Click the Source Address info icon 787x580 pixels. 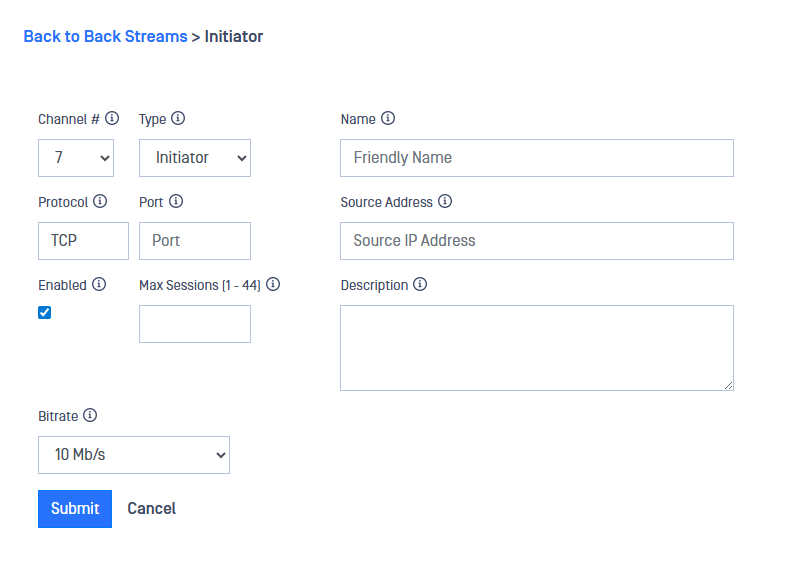445,201
